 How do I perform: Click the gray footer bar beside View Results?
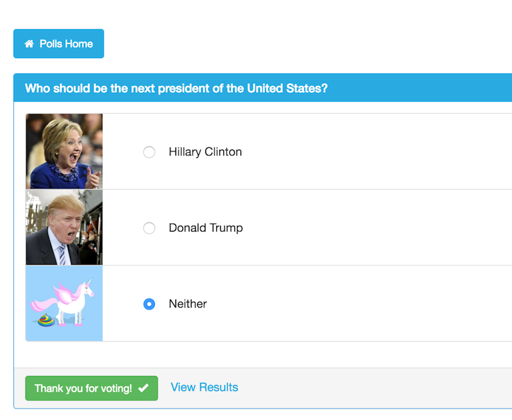pyautogui.click(x=376, y=388)
